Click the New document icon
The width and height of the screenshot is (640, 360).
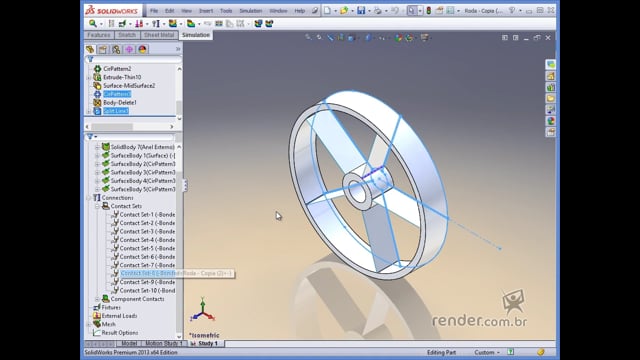(327, 11)
